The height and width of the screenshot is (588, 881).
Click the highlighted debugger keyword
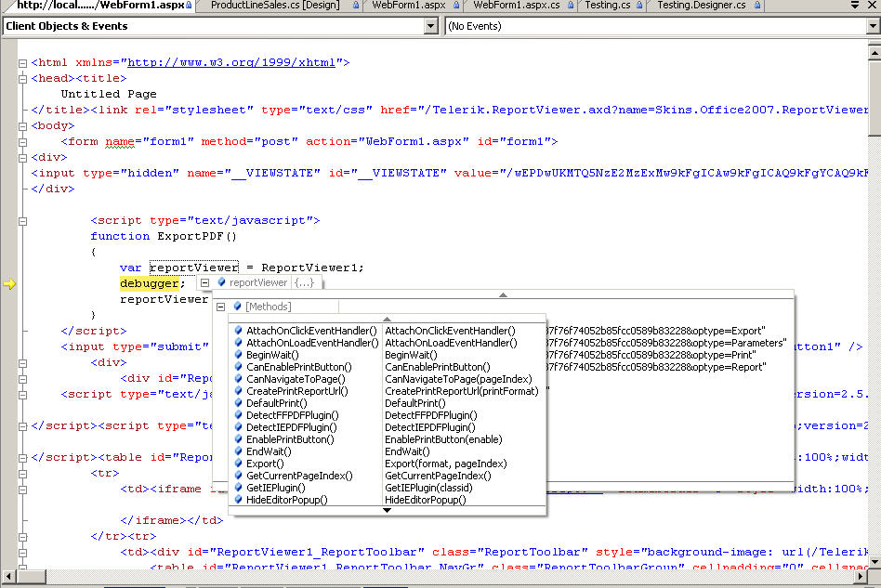(150, 283)
